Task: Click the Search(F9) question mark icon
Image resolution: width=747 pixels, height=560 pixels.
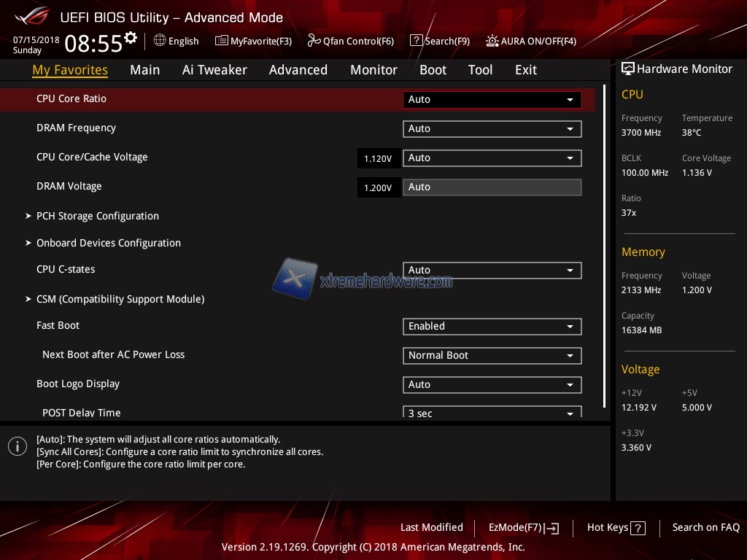Action: pos(416,41)
